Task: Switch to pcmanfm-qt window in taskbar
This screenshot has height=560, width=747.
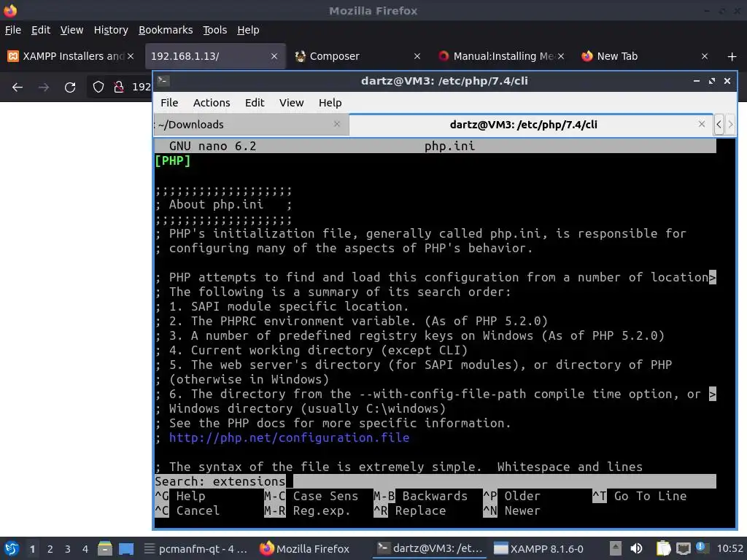Action: 196,548
